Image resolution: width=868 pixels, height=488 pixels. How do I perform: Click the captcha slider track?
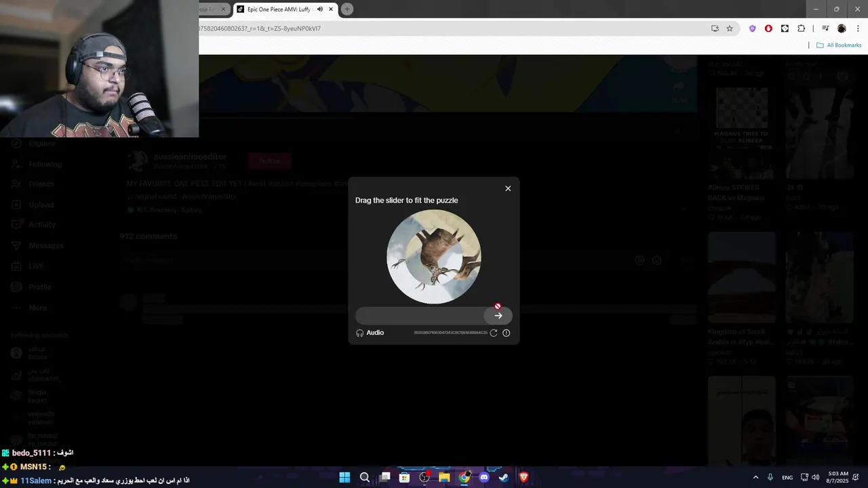(434, 315)
